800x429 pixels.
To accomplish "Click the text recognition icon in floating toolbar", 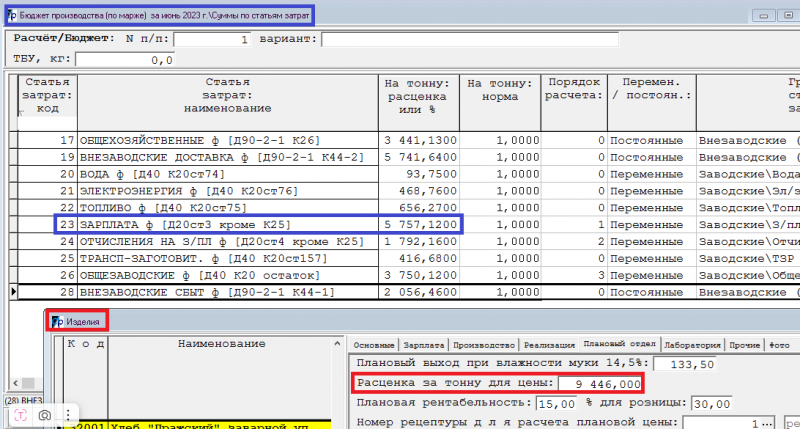I will pos(21,414).
